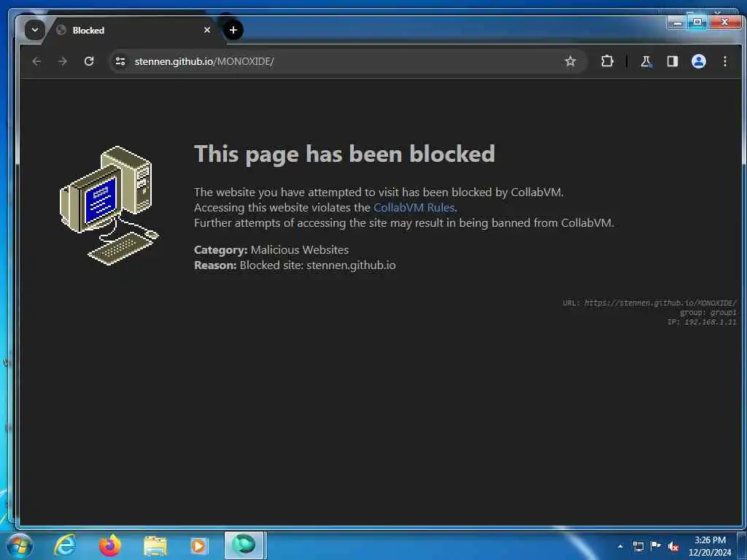The image size is (747, 560).
Task: Show hidden system tray icons
Action: coord(620,546)
